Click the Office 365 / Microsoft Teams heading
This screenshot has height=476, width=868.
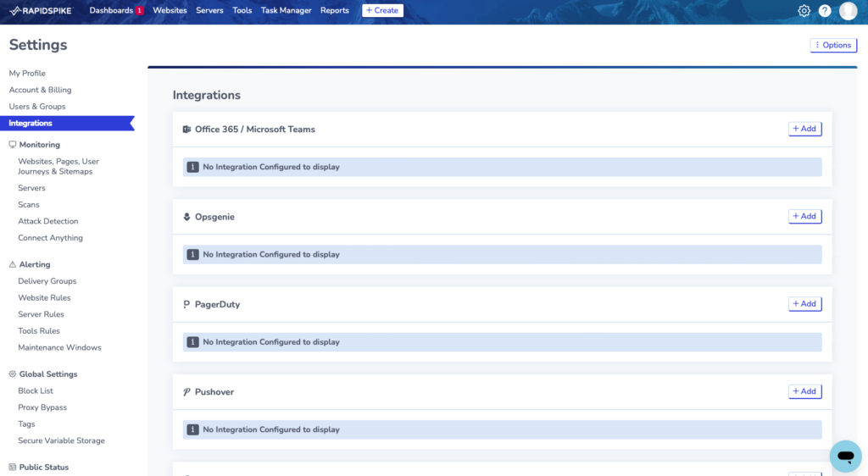254,130
